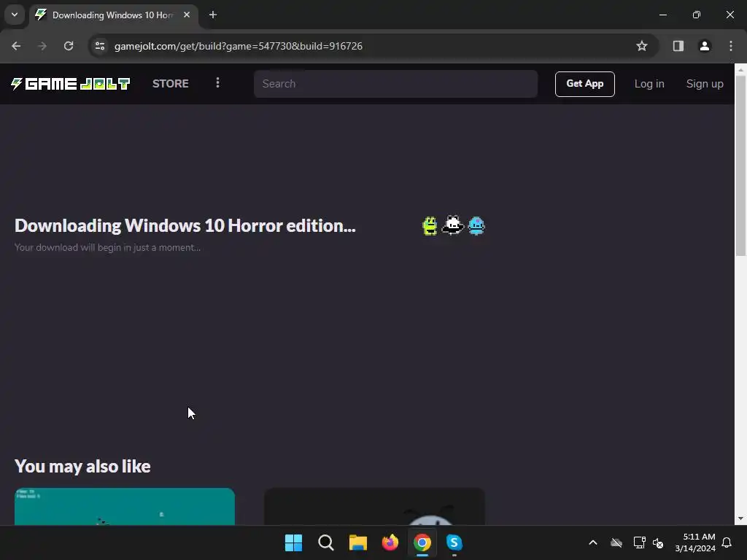
Task: Click the page vertical scrollbar thumb
Action: (740, 165)
